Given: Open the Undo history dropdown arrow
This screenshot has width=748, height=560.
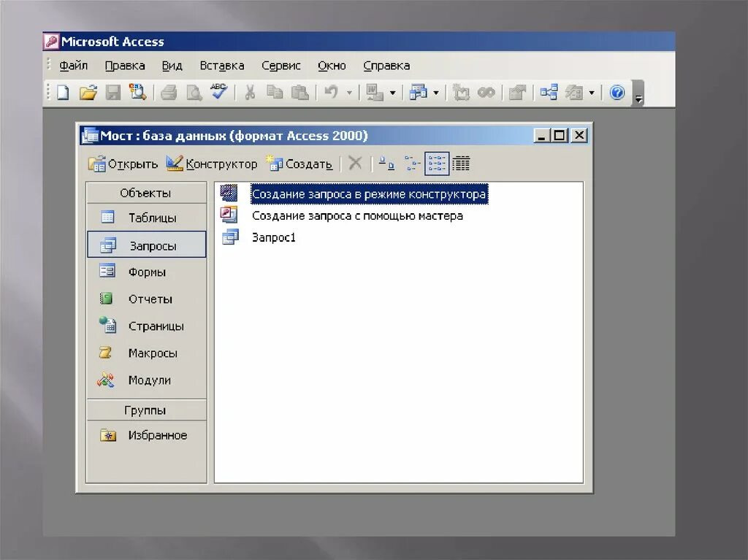Looking at the screenshot, I should click(x=349, y=93).
